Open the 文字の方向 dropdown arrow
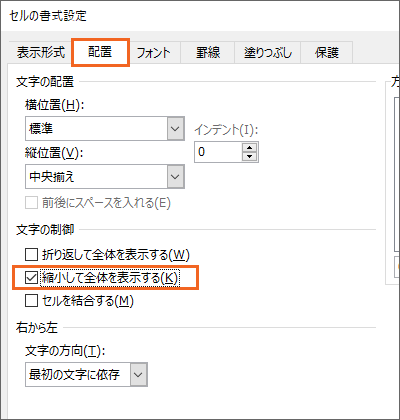 (138, 375)
